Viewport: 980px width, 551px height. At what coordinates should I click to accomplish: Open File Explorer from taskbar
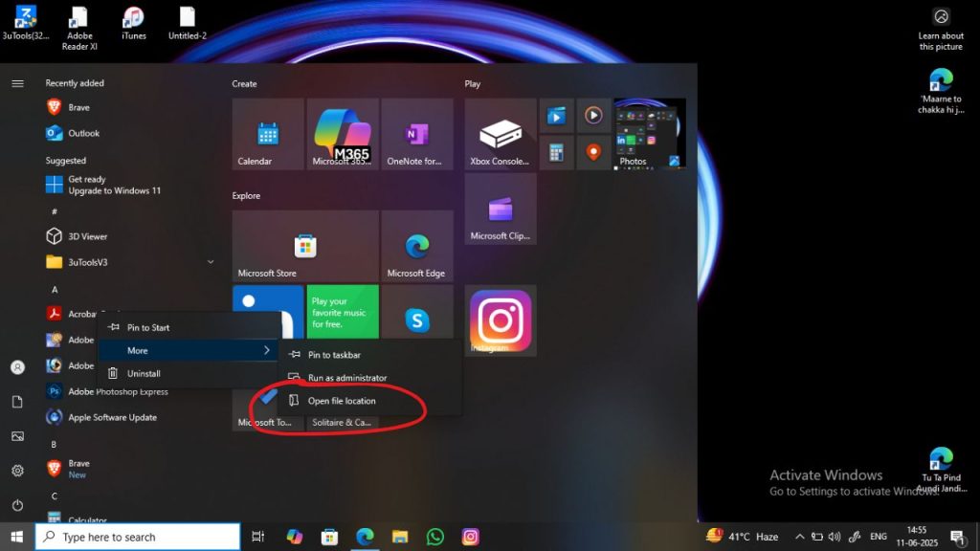[x=400, y=537]
